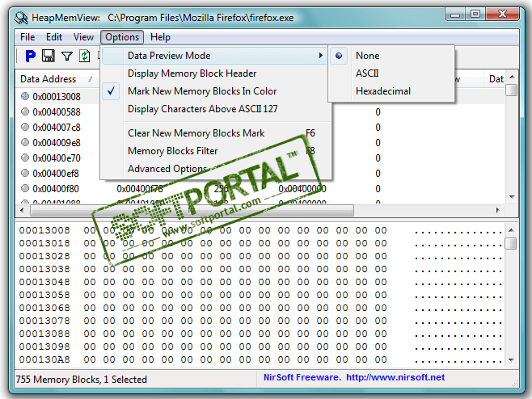Screen dimensions: 532x399
Task: Select block icon for 0x00400f80
Action: [25, 188]
